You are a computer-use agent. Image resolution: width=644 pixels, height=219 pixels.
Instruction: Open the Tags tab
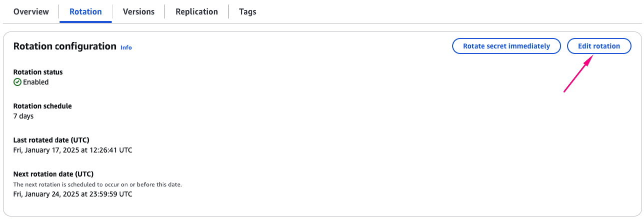point(247,11)
